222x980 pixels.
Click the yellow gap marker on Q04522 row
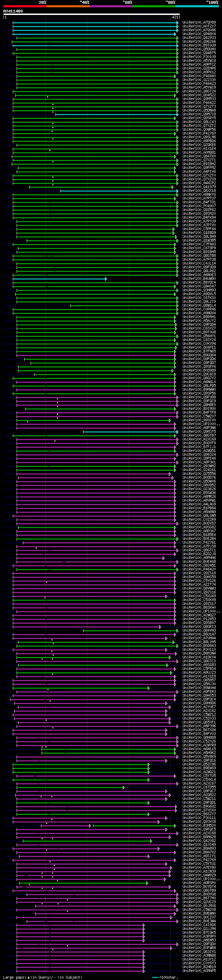point(48,97)
